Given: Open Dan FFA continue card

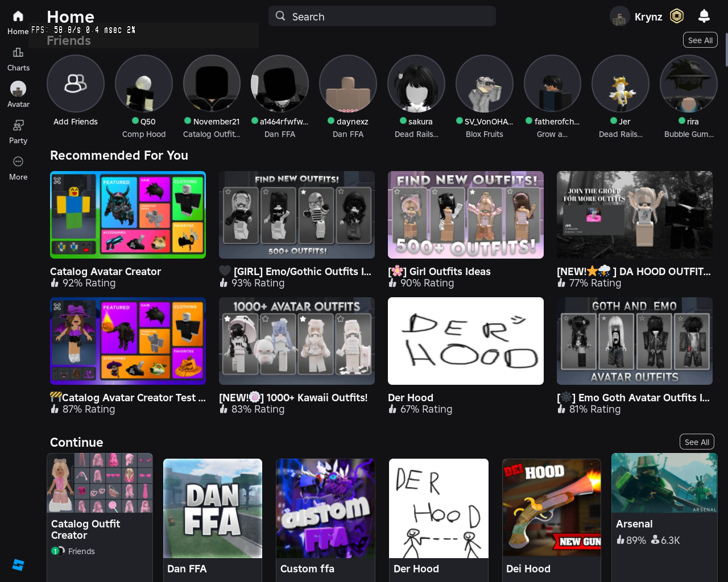Looking at the screenshot, I should [213, 520].
